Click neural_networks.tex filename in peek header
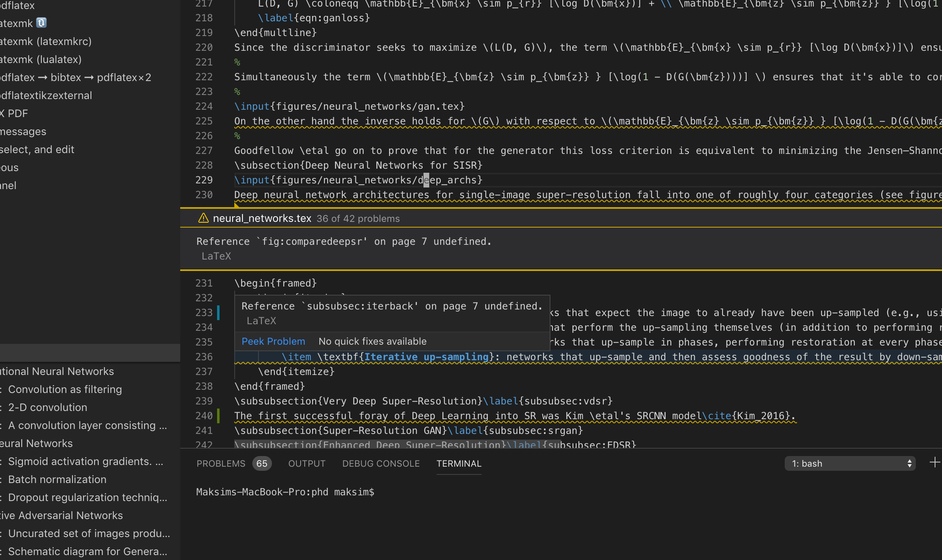Screen dimensions: 942x560 [x=262, y=219]
